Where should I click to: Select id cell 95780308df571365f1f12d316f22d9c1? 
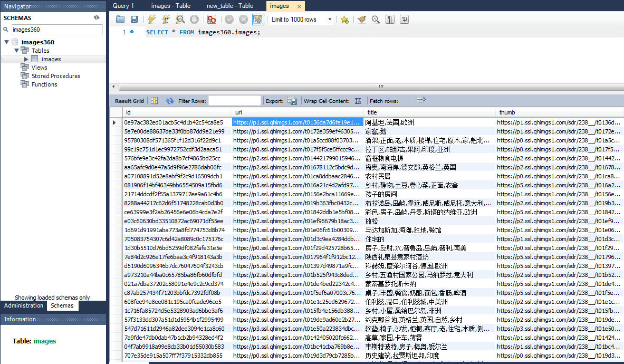click(177, 140)
